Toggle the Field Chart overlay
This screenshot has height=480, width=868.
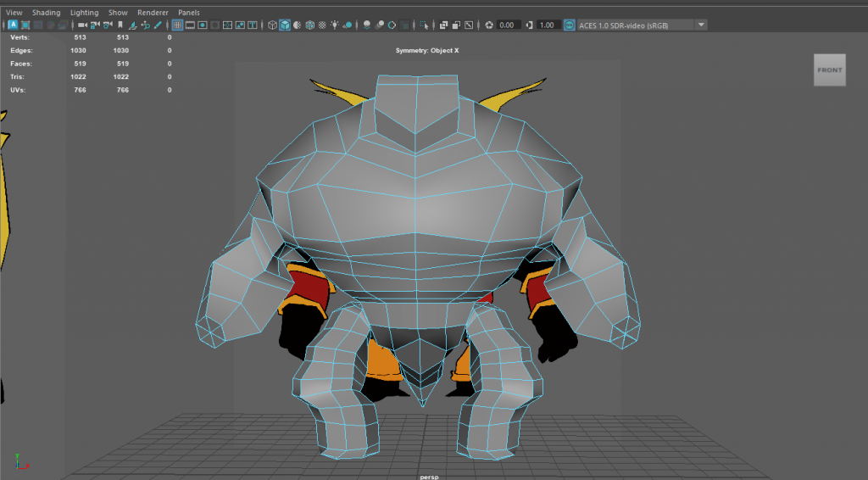tap(227, 25)
